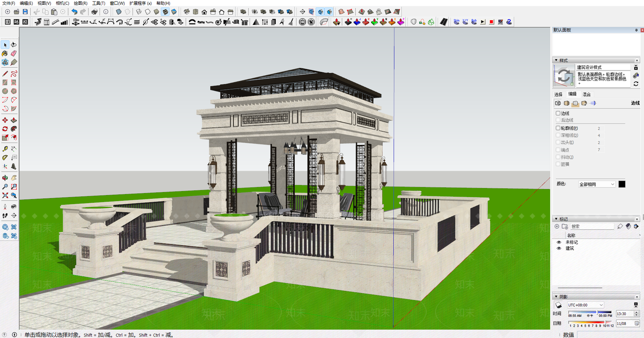Open the 文件(F) menu
The height and width of the screenshot is (338, 644).
(8, 3)
